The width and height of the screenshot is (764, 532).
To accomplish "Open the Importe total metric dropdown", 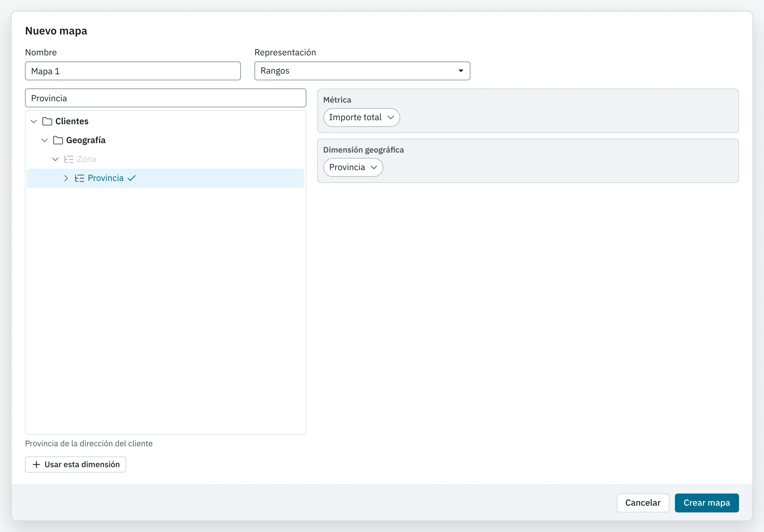I will click(362, 117).
